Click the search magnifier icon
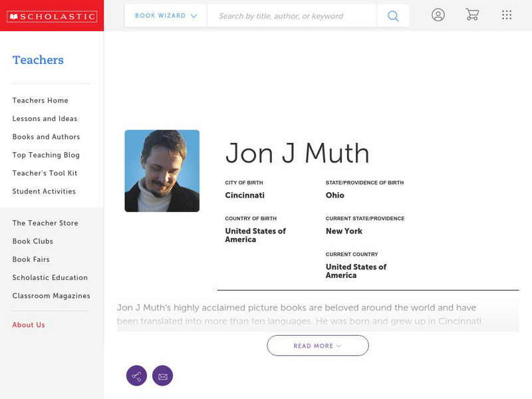The height and width of the screenshot is (399, 532). coord(393,16)
